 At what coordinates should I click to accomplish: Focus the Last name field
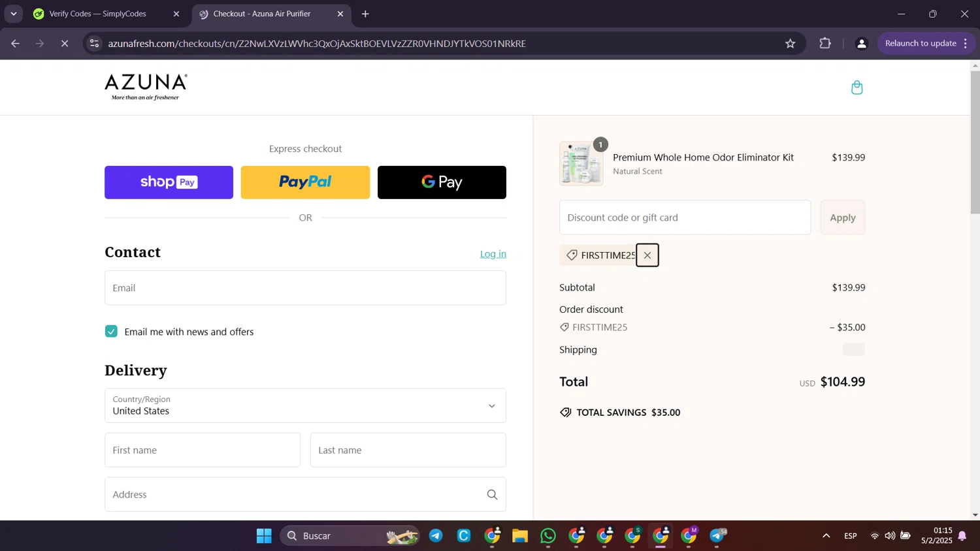tap(408, 450)
